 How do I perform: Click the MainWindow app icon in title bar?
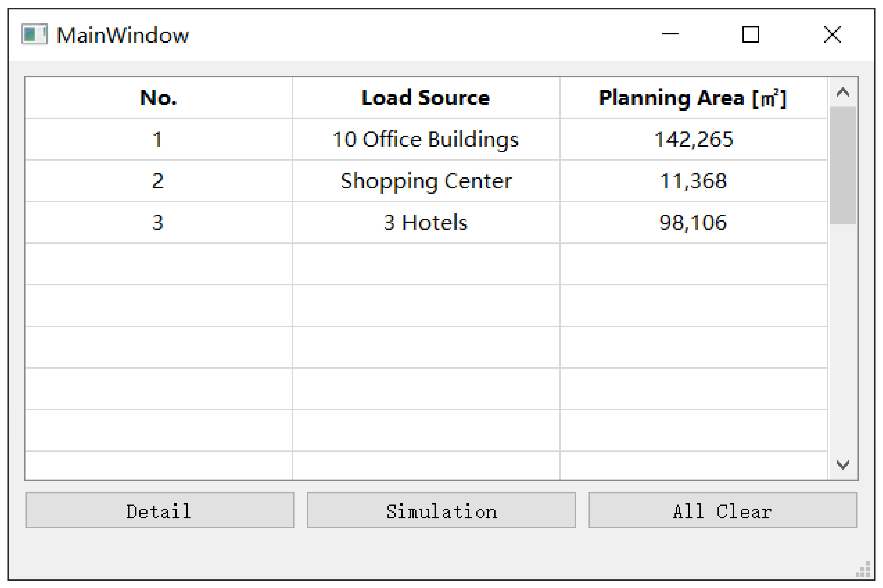[x=34, y=34]
